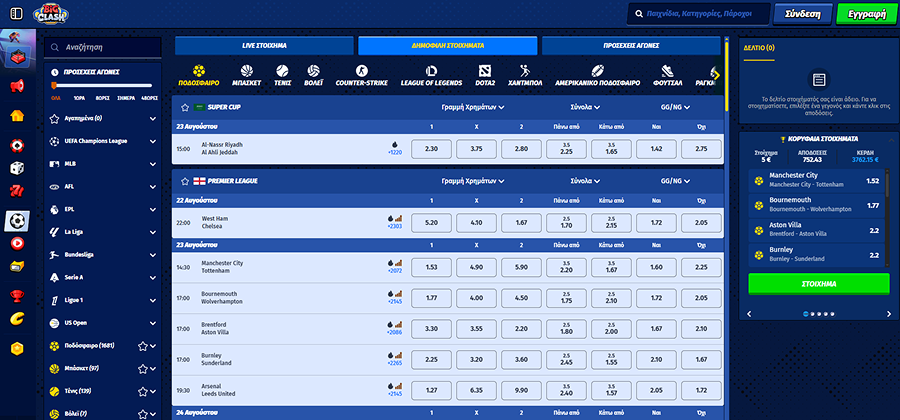Open the red poker chip casino icon

tap(17, 145)
